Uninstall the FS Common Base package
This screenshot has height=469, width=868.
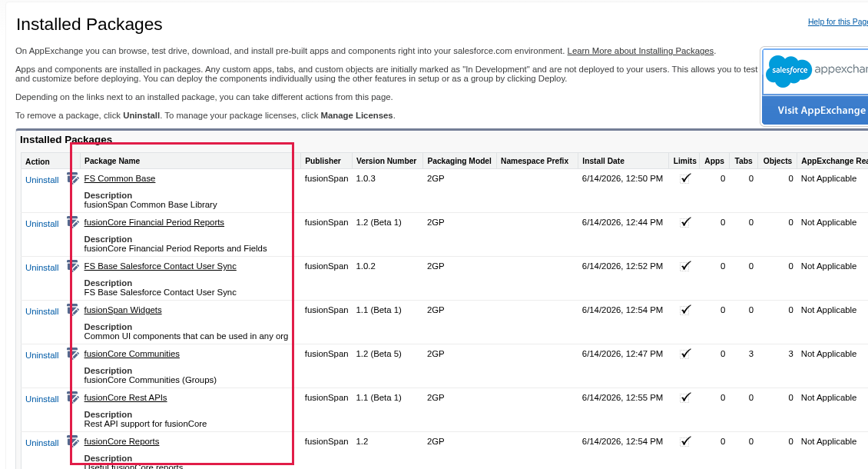[x=42, y=180]
